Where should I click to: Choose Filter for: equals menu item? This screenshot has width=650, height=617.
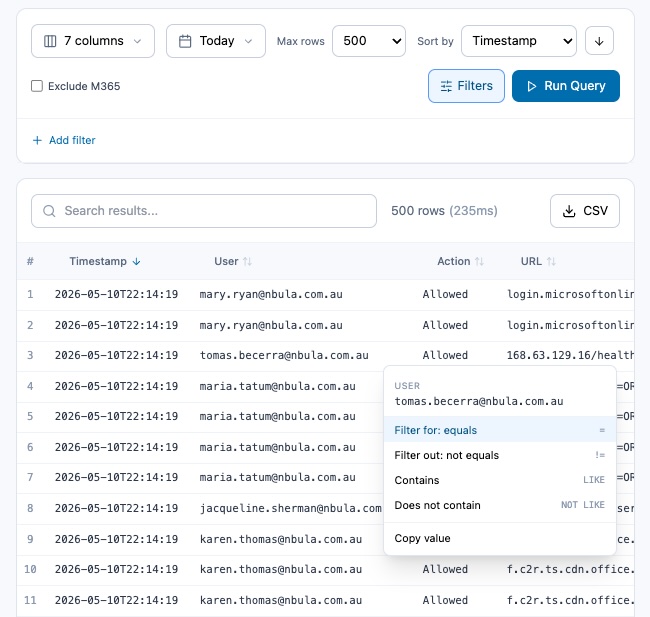[500, 430]
